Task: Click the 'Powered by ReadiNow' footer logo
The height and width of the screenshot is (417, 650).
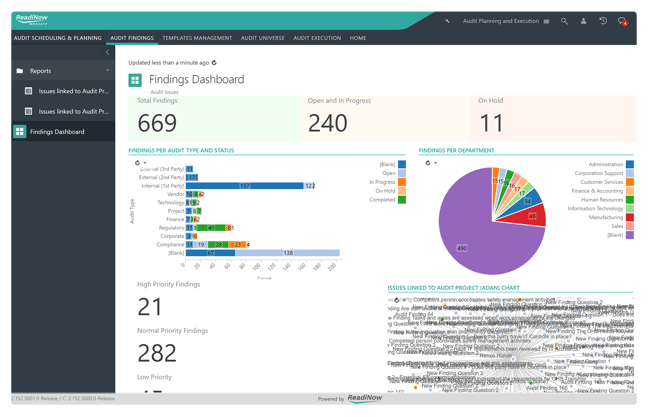Action: (x=365, y=398)
